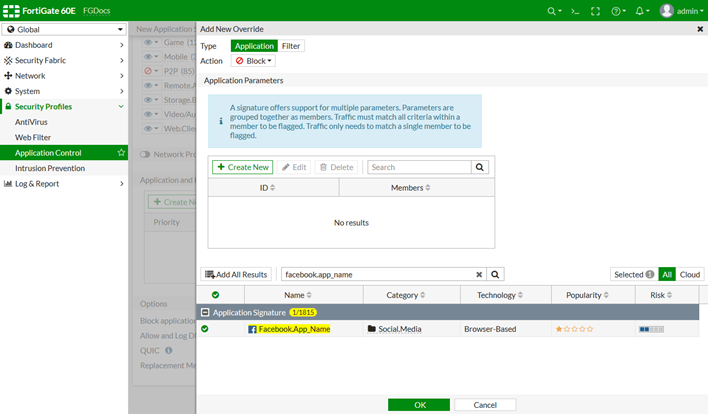Click the application parameters Search field
The height and width of the screenshot is (414, 708).
pyautogui.click(x=420, y=168)
